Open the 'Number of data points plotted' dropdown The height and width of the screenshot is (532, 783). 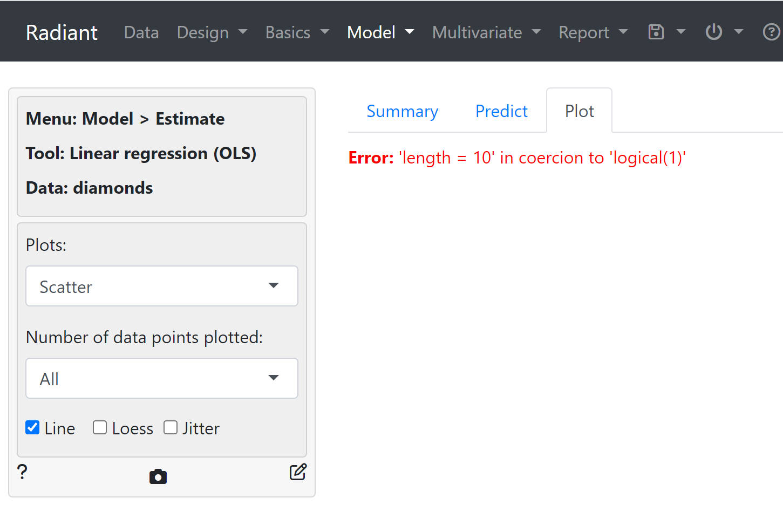pos(162,378)
